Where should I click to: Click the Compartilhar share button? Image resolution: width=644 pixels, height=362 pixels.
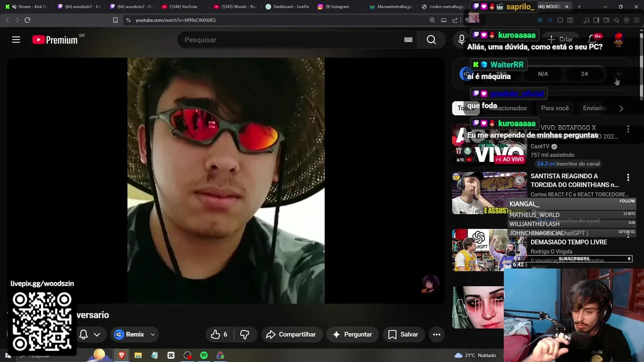click(291, 334)
